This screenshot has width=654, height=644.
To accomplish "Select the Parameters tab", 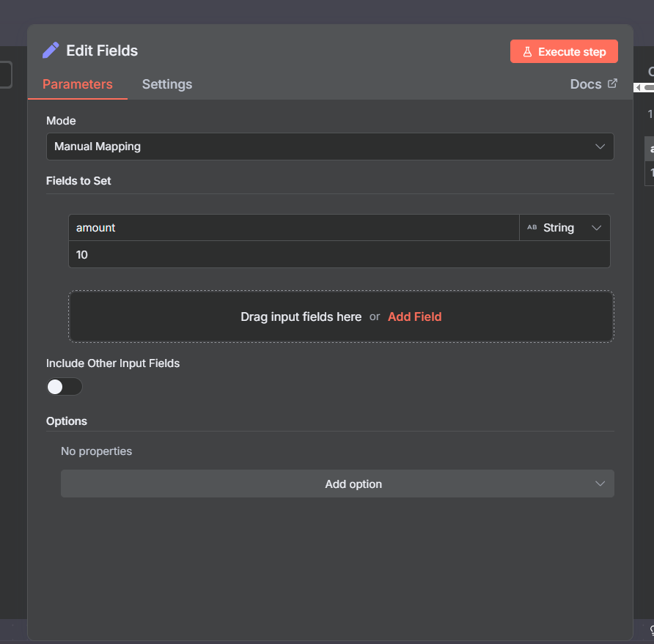I will tap(78, 84).
